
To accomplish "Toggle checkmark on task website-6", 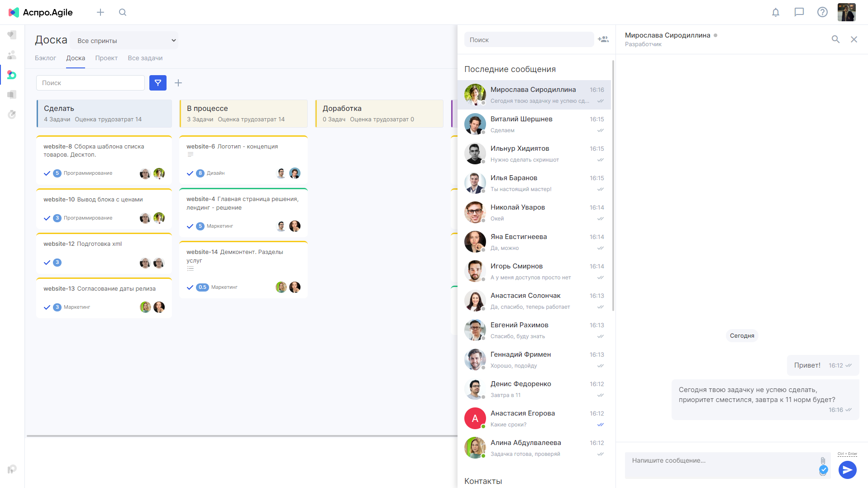I will pyautogui.click(x=190, y=173).
